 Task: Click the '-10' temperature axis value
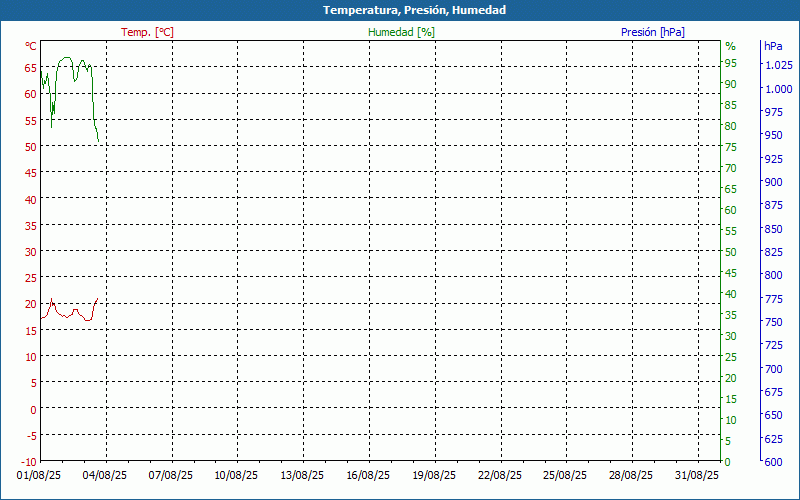point(30,462)
